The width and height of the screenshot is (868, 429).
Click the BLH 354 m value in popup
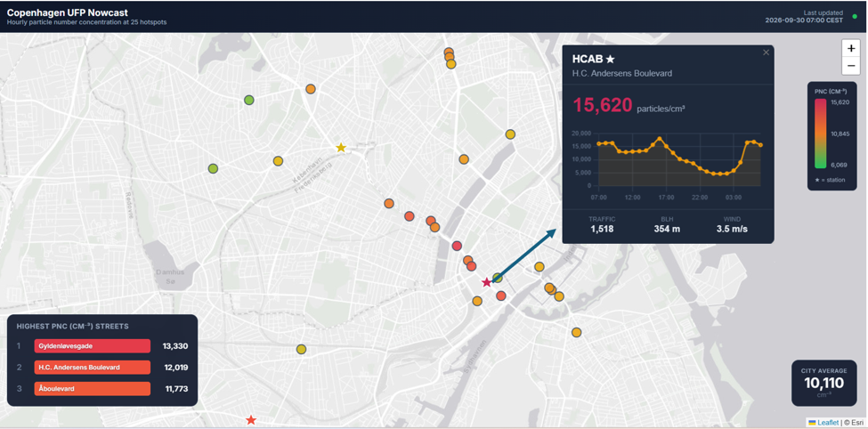pos(667,229)
